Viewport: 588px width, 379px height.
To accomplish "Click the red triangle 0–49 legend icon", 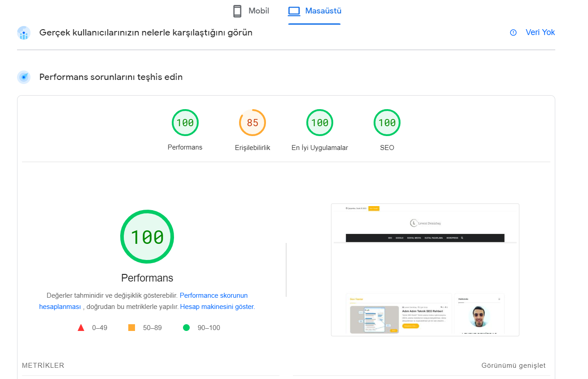I will pyautogui.click(x=81, y=328).
